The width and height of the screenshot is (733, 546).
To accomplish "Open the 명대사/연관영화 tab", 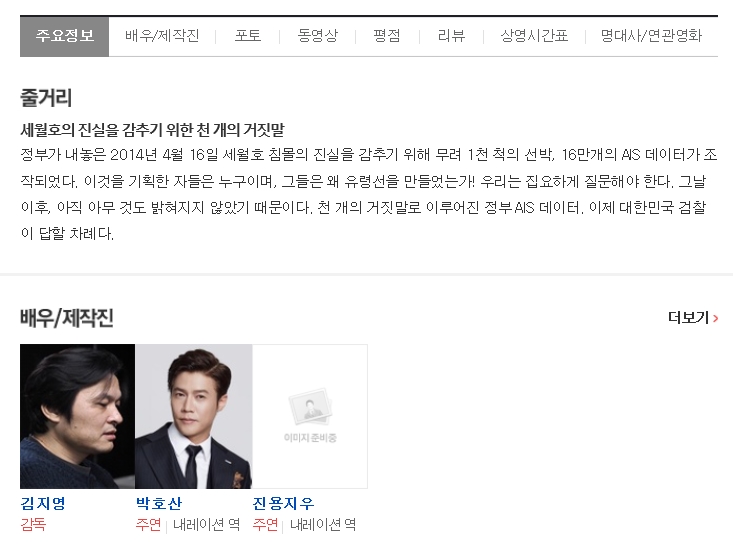I will click(651, 36).
